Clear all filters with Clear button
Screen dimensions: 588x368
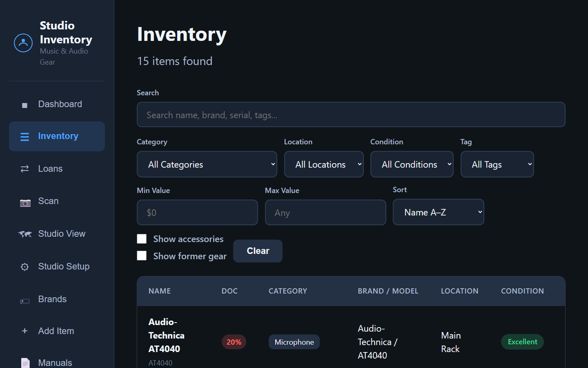(x=258, y=251)
